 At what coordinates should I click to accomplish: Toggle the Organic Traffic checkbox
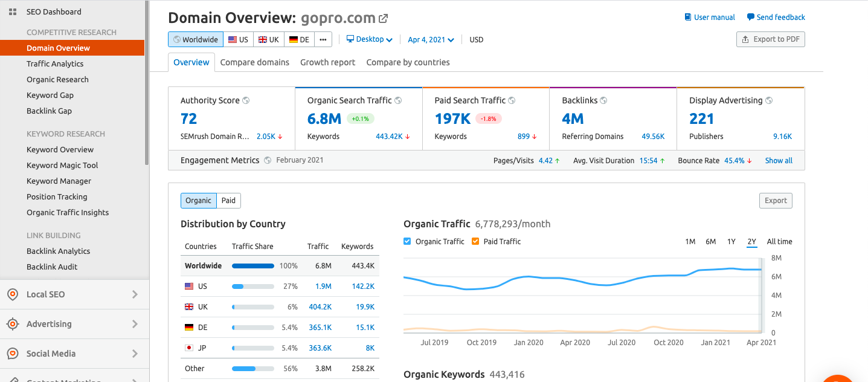coord(407,241)
